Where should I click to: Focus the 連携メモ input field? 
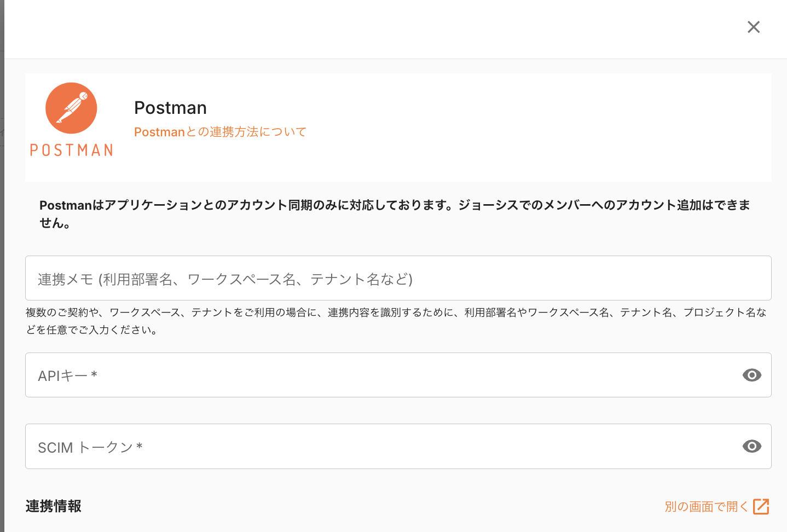click(x=398, y=279)
